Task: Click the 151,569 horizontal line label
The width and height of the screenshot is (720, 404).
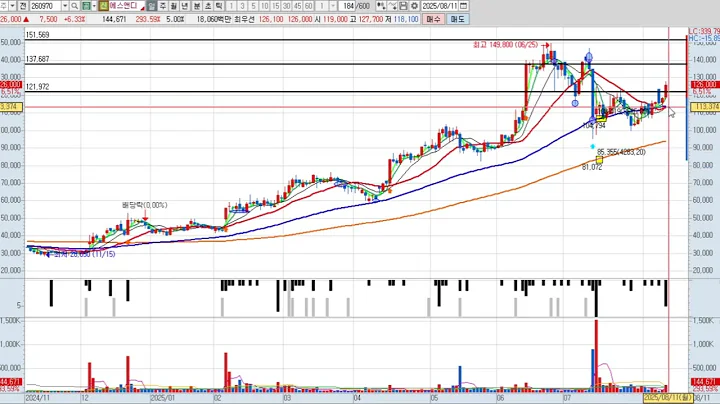Action: 38,35
